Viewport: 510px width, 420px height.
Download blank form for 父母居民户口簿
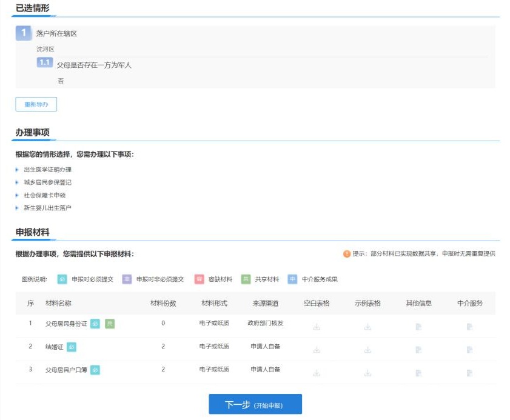[x=316, y=373]
